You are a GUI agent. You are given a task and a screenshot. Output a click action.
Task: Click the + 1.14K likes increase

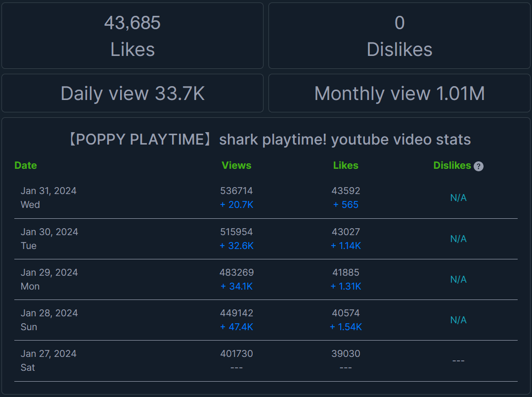click(346, 246)
